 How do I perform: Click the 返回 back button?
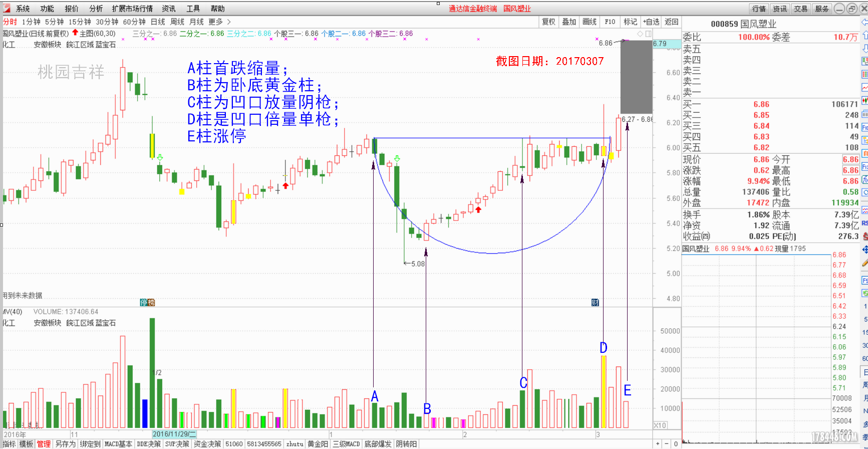point(672,22)
